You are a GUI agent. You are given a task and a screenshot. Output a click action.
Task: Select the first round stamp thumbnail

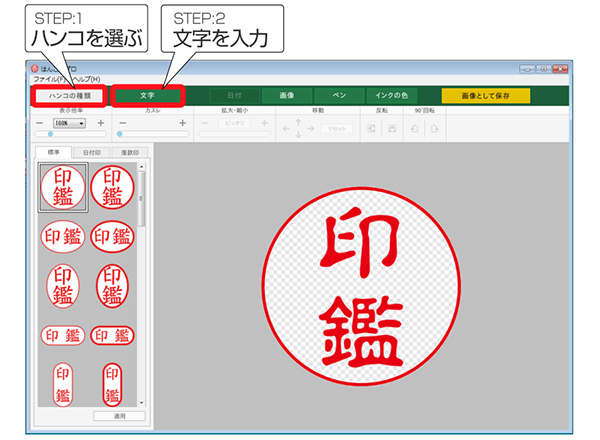pos(63,187)
